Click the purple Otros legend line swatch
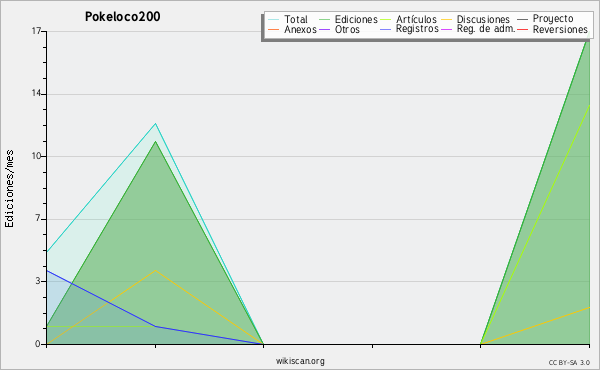This screenshot has width=600, height=370. [324, 29]
